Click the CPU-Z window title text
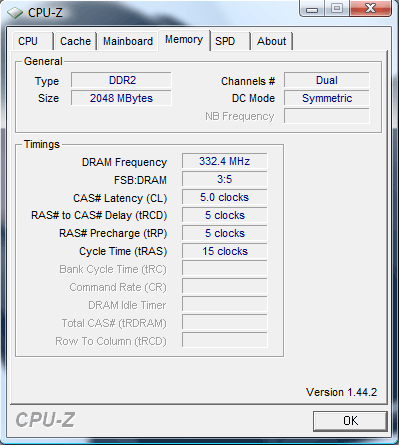The image size is (399, 445). tap(45, 13)
